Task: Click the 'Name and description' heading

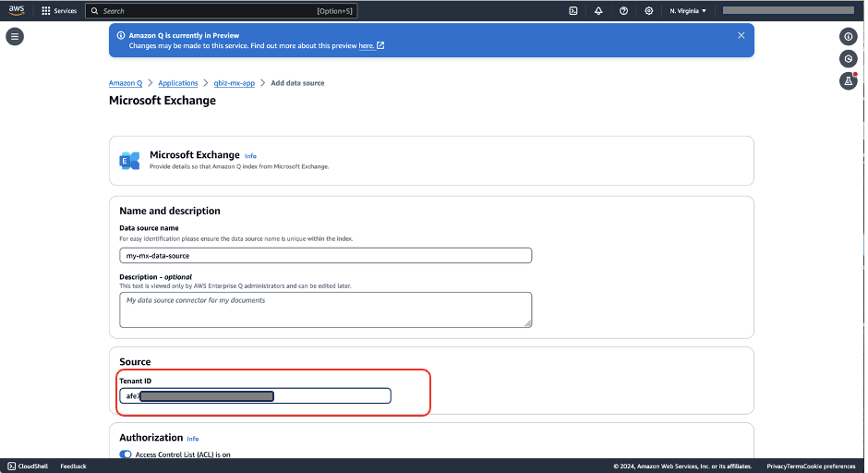Action: click(x=170, y=211)
